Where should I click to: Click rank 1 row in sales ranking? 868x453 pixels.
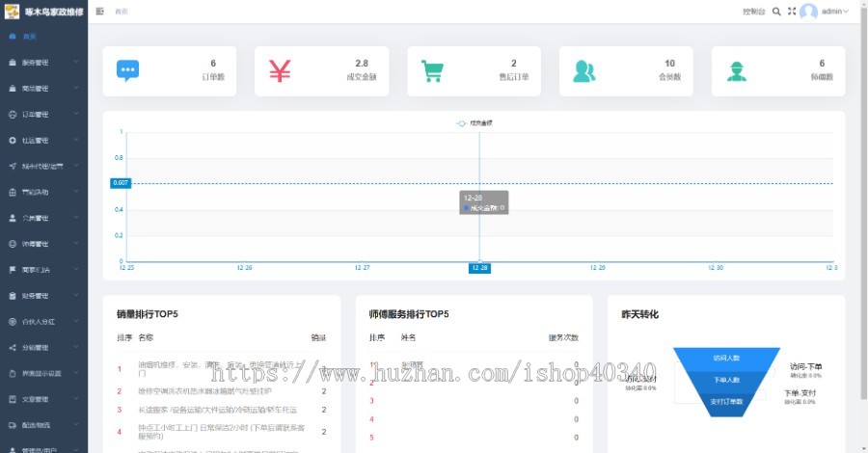pyautogui.click(x=222, y=369)
